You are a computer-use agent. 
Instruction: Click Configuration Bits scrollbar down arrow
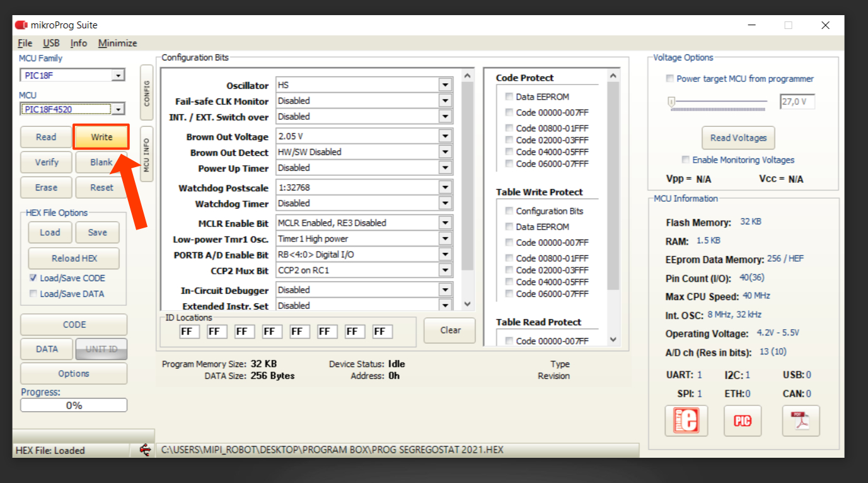pyautogui.click(x=467, y=304)
